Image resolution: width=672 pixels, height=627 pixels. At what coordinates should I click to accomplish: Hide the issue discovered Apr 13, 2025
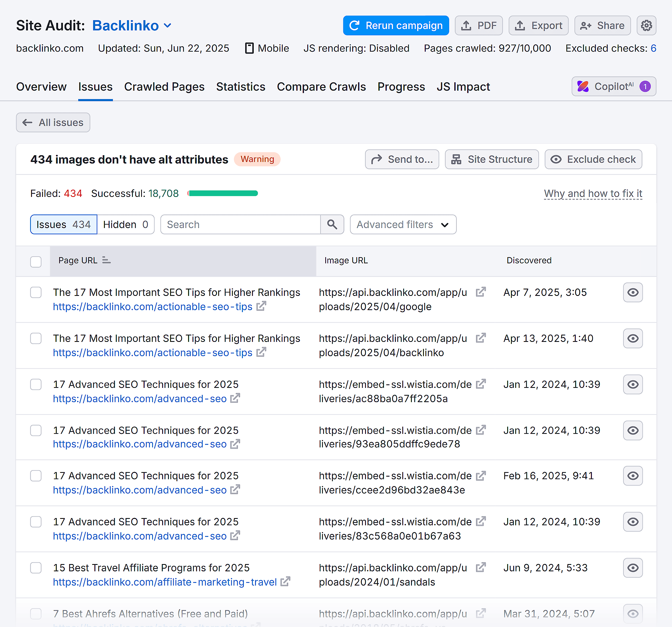pyautogui.click(x=633, y=339)
